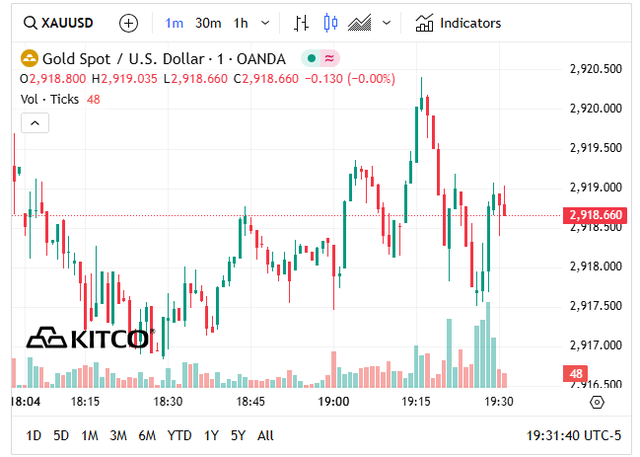Select the 1m timeframe
The image size is (640, 457).
tap(174, 23)
